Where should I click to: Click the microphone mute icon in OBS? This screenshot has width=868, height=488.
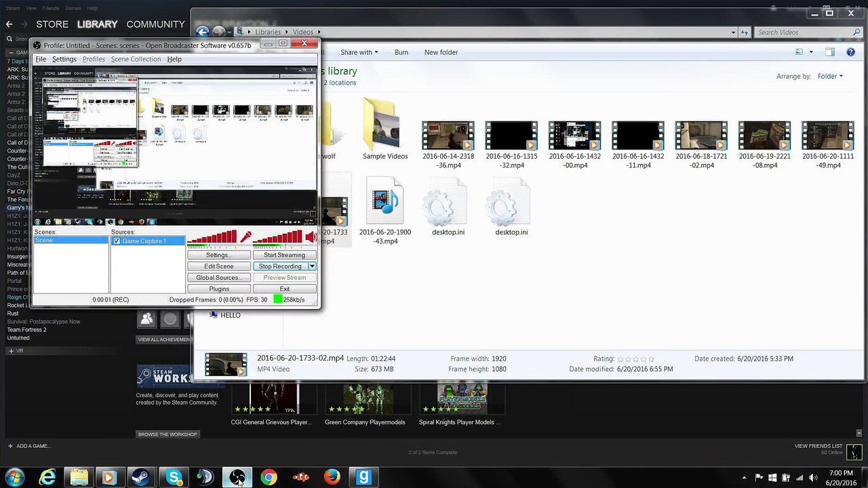[x=245, y=237]
